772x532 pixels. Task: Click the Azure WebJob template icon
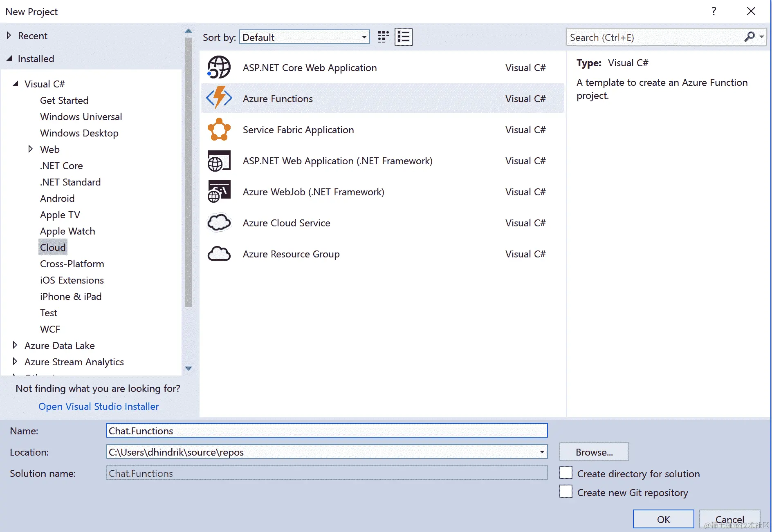(219, 191)
